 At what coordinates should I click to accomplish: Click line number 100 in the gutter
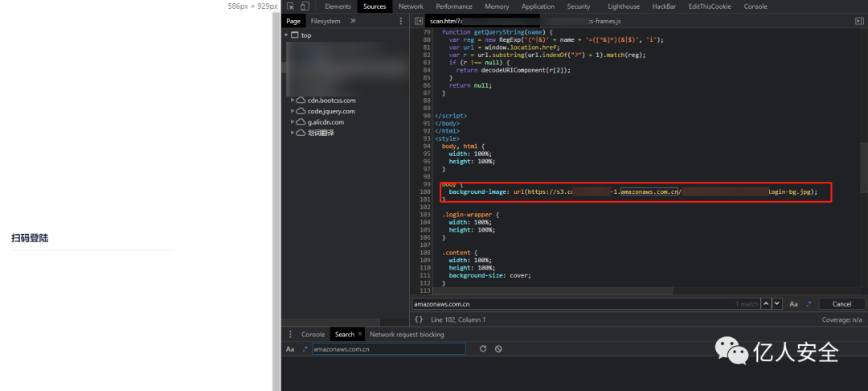click(426, 191)
